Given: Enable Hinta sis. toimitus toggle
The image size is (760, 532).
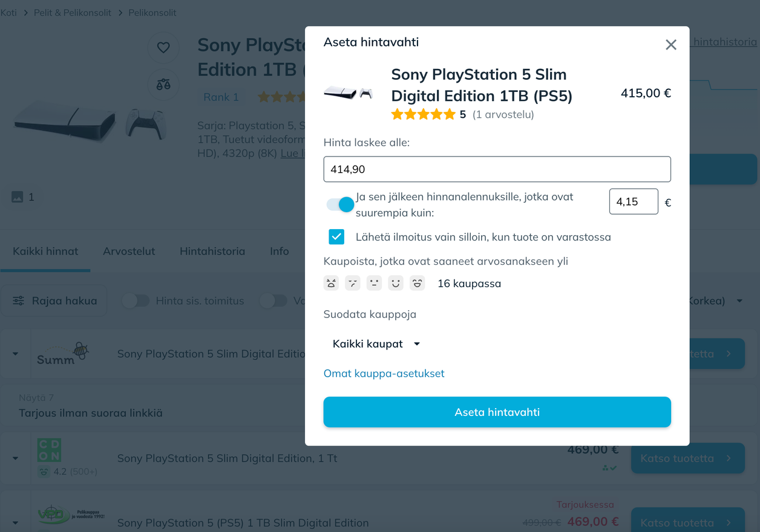Looking at the screenshot, I should coord(136,300).
